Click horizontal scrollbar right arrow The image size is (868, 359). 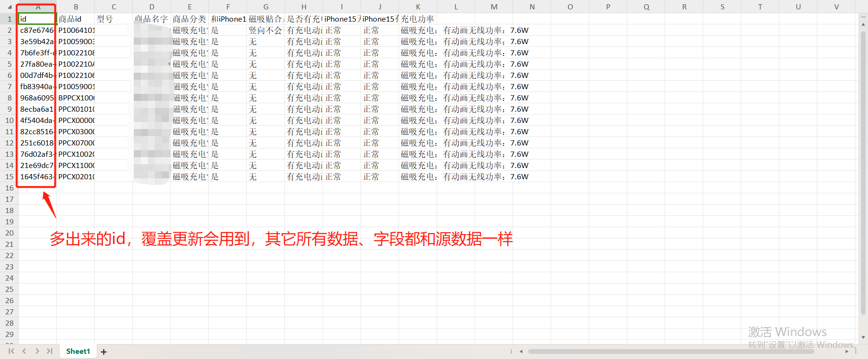tap(847, 351)
